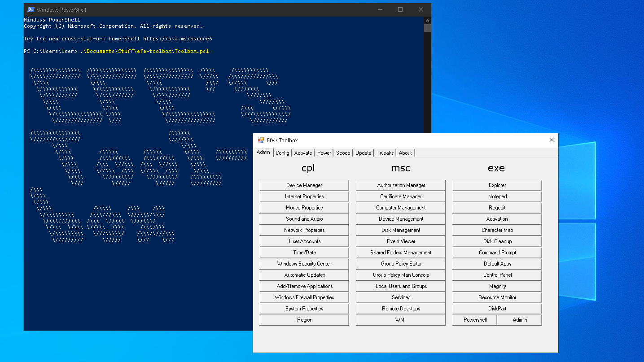Launch Magnify
644x362 pixels.
(497, 286)
